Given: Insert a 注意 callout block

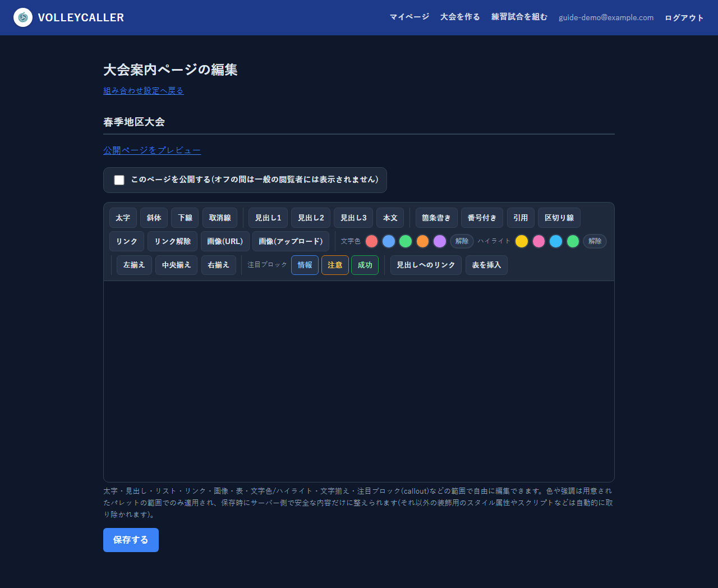Looking at the screenshot, I should pyautogui.click(x=335, y=265).
